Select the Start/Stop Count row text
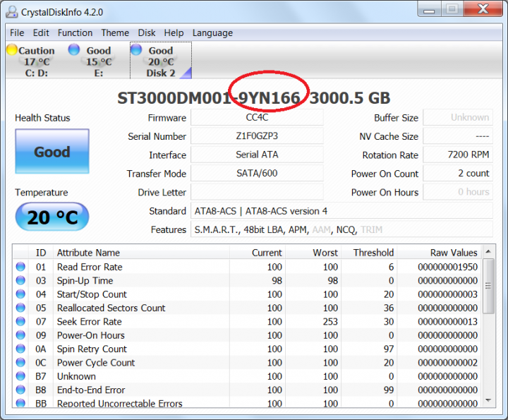508x420 pixels. [x=92, y=294]
